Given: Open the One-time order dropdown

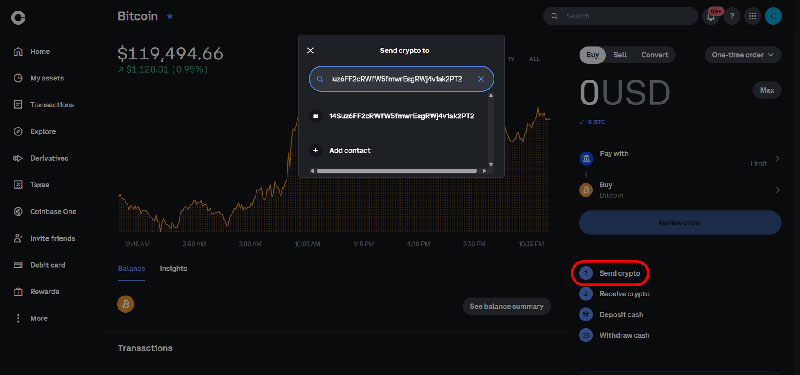Looking at the screenshot, I should 743,55.
